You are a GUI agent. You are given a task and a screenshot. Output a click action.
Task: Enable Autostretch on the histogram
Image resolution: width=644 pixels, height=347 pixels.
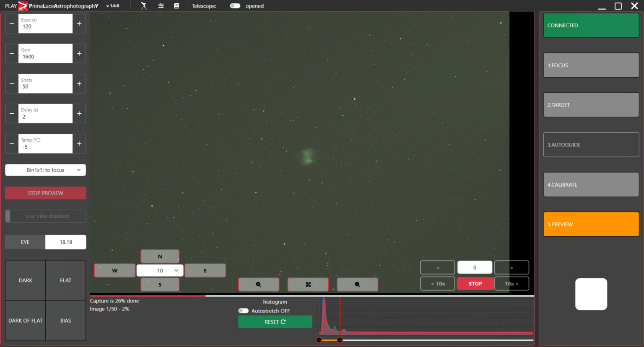point(243,310)
